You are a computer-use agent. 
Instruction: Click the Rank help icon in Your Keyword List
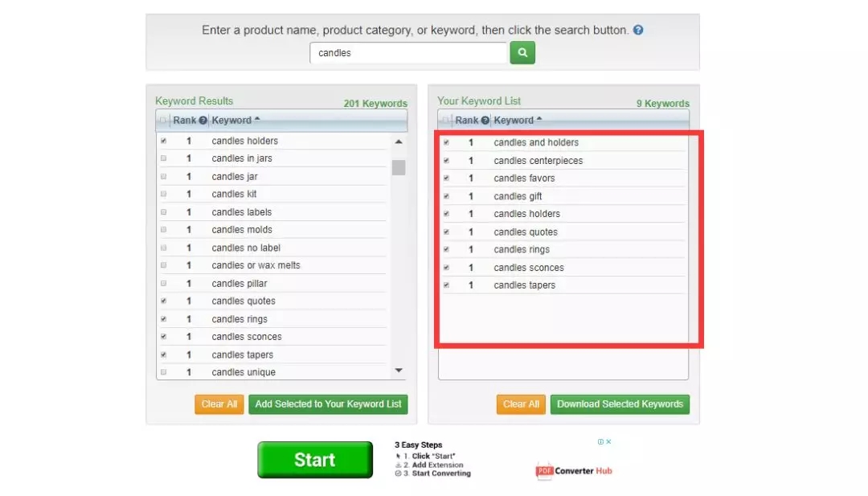tap(485, 121)
